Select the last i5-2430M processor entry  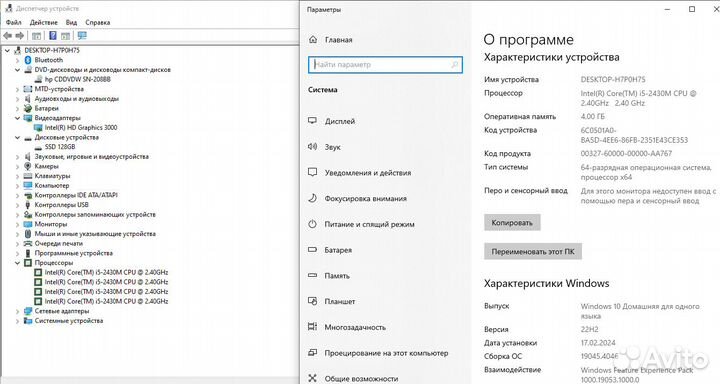[106, 301]
